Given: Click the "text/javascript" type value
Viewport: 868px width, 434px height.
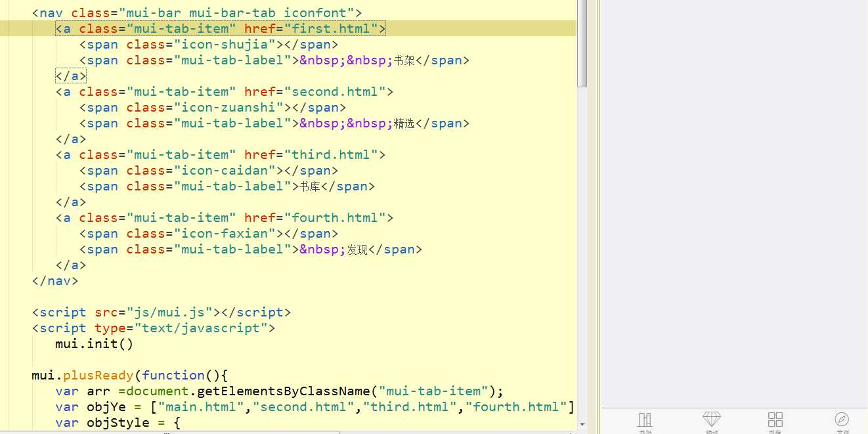Looking at the screenshot, I should click(197, 328).
